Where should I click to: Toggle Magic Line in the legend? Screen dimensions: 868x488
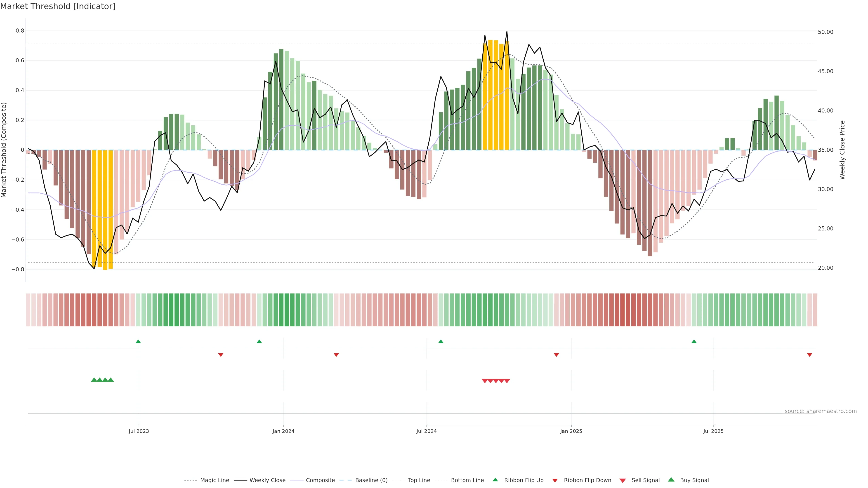[214, 480]
